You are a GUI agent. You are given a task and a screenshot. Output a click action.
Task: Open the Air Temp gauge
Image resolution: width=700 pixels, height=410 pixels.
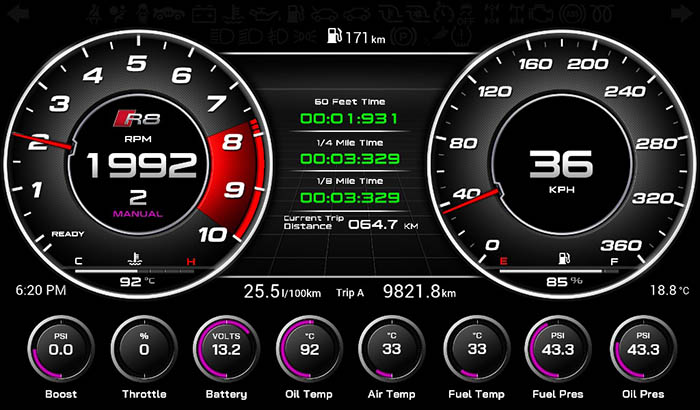click(392, 349)
